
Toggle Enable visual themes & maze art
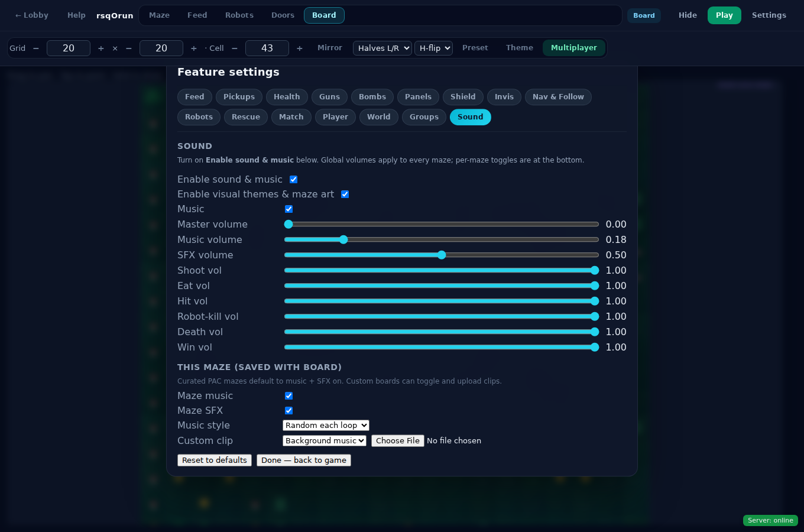[345, 194]
